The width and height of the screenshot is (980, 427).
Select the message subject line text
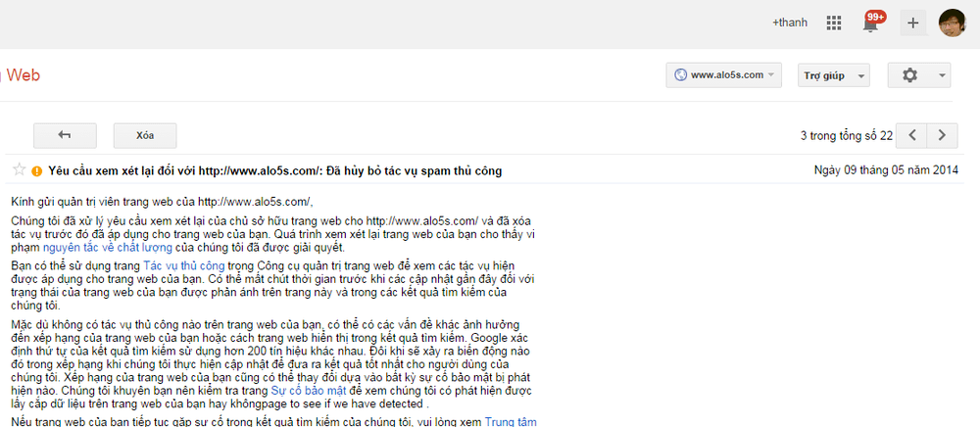[275, 170]
